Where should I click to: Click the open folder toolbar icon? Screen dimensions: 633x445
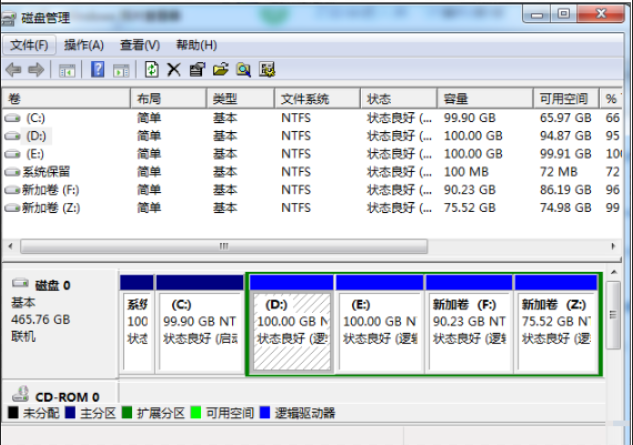[220, 69]
